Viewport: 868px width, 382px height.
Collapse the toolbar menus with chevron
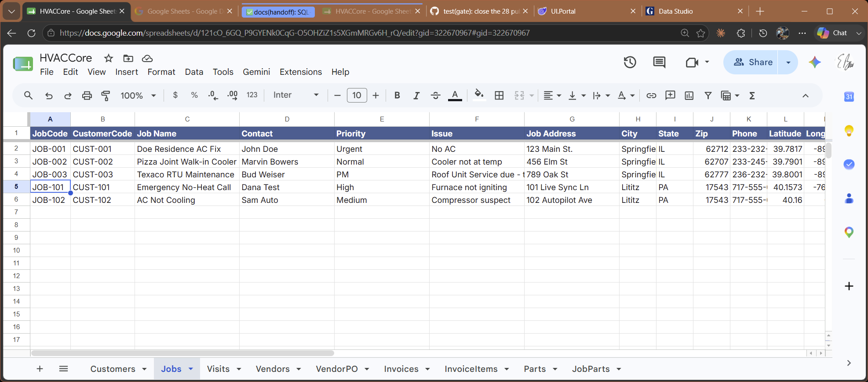(806, 95)
